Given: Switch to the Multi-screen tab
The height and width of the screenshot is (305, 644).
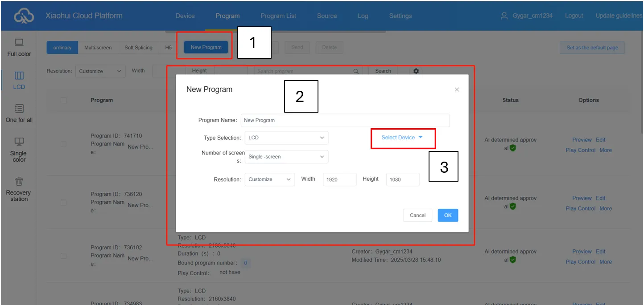Looking at the screenshot, I should [98, 48].
